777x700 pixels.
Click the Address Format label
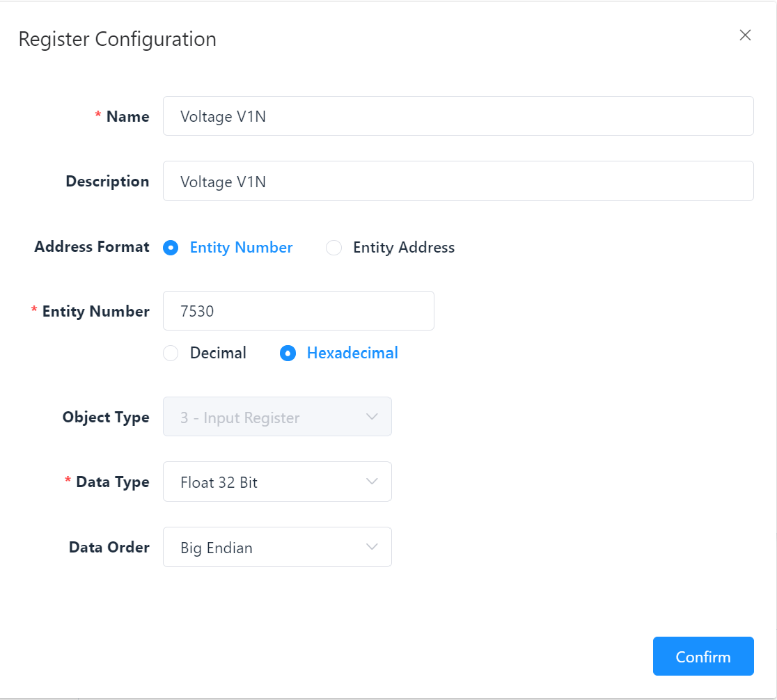pos(92,247)
